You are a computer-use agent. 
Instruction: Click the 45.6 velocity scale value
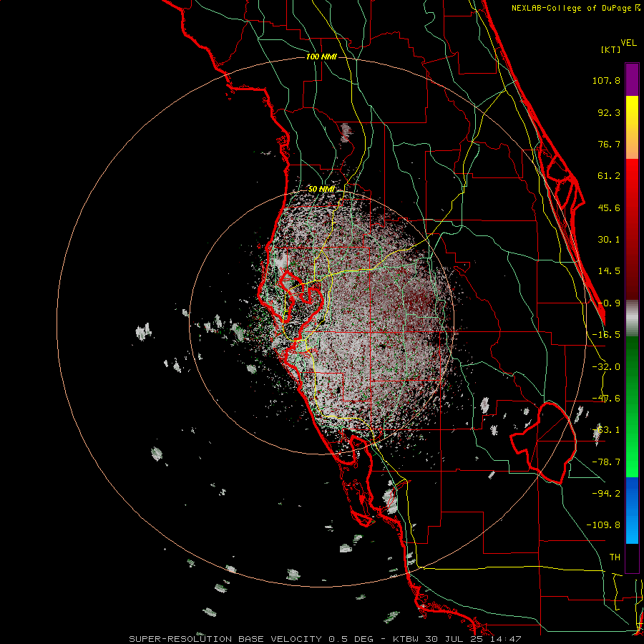(609, 208)
